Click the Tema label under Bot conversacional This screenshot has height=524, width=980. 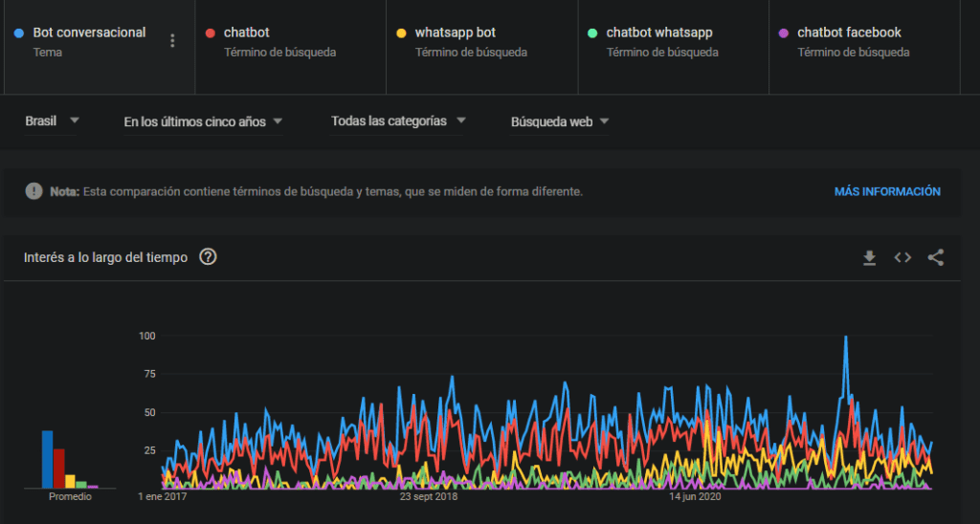pyautogui.click(x=48, y=53)
